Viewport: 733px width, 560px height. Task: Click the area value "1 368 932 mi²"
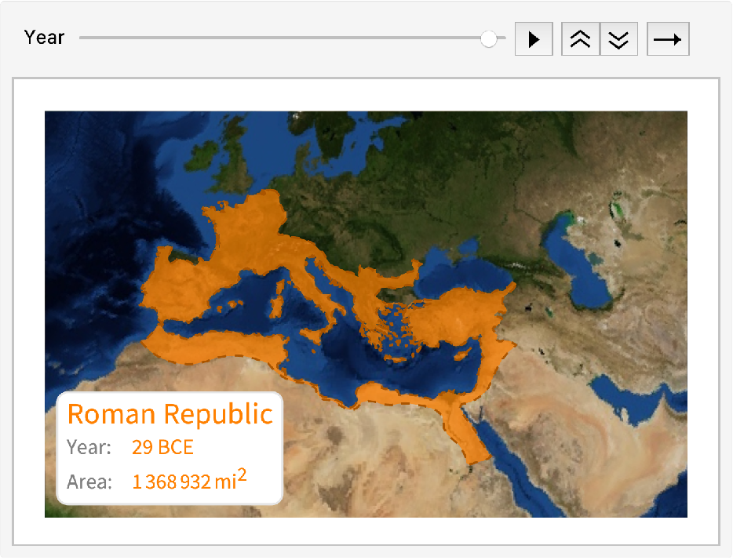189,481
